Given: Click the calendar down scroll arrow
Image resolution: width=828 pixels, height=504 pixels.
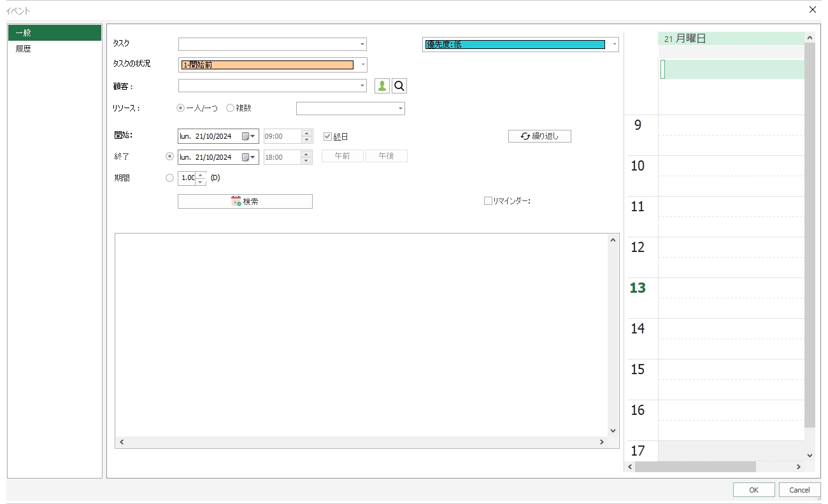Looking at the screenshot, I should (x=810, y=456).
